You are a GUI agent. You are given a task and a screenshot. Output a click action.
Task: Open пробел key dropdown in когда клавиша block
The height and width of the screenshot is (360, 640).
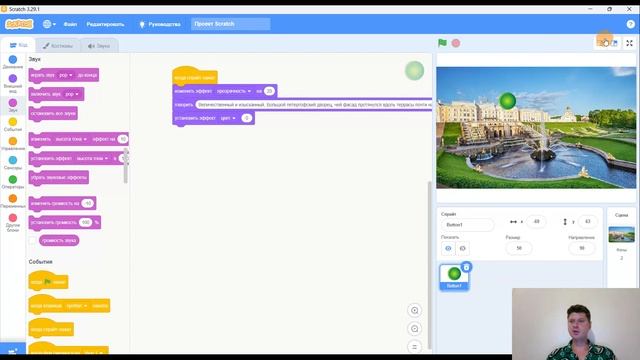(77, 306)
